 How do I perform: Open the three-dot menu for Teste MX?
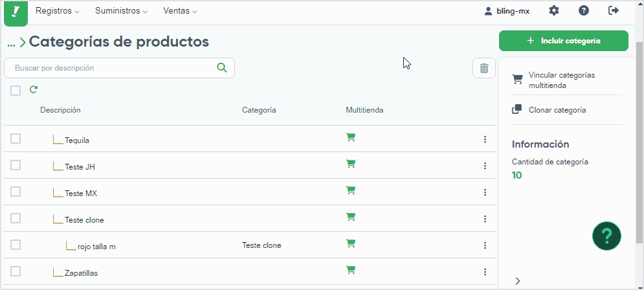point(485,192)
